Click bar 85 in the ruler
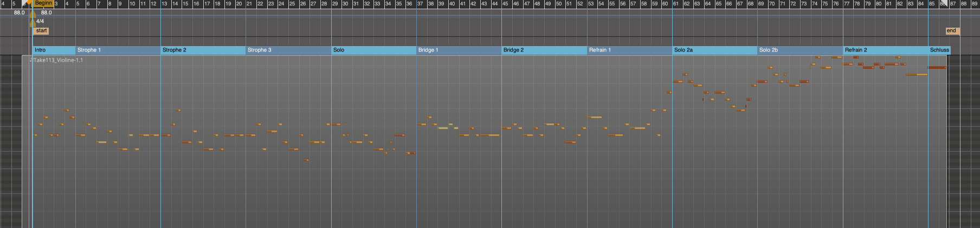The width and height of the screenshot is (980, 228). pyautogui.click(x=932, y=4)
